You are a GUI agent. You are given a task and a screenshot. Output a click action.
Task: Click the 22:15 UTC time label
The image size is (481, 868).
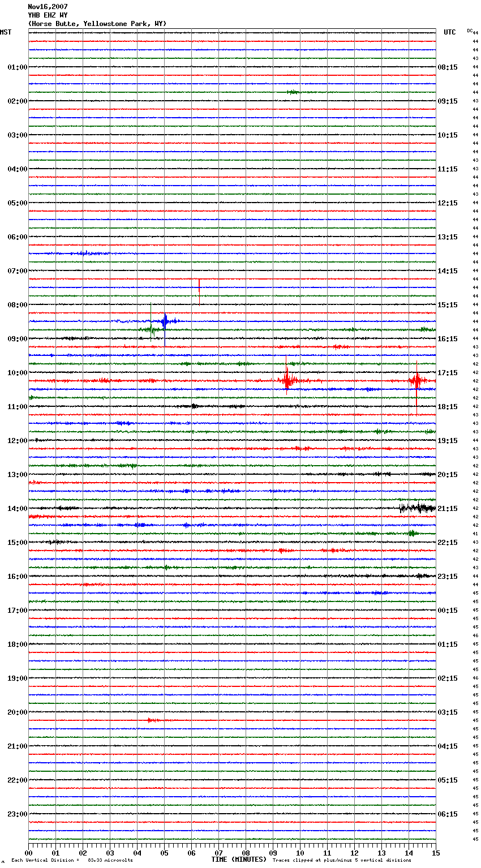pos(448,543)
